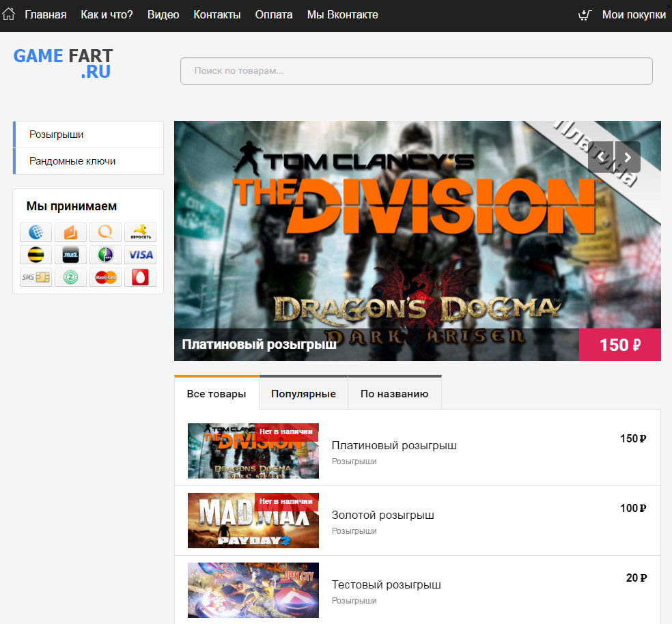Visit the Мы Вконтакте link
Viewport: 672px width, 624px height.
point(342,14)
